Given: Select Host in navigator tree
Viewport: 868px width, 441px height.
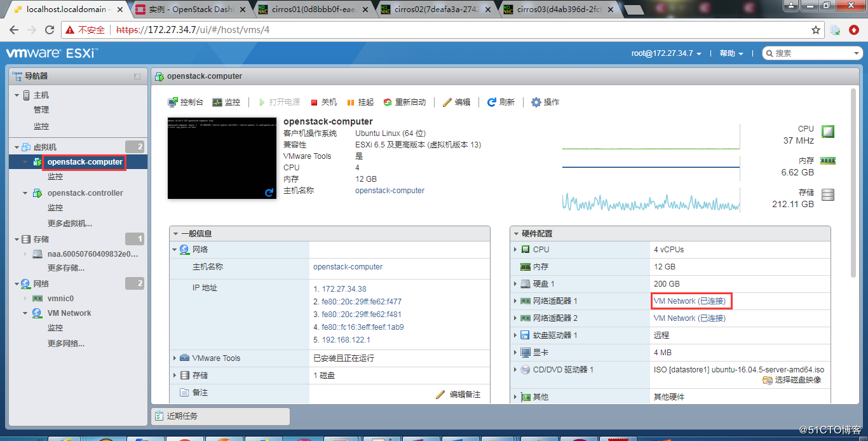Looking at the screenshot, I should click(x=41, y=95).
